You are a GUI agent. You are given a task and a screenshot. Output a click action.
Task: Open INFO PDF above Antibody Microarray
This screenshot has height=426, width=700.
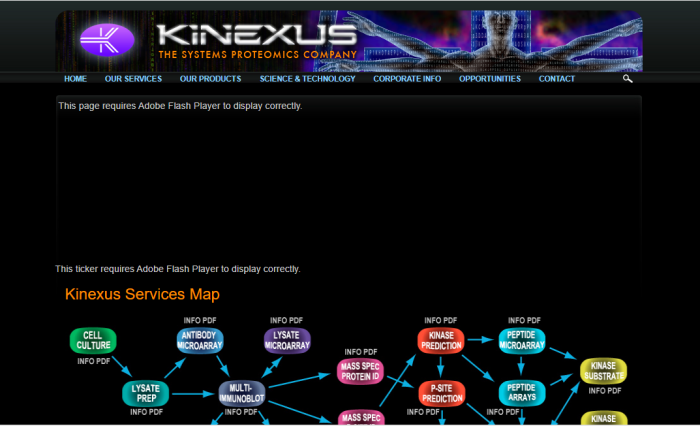[200, 321]
